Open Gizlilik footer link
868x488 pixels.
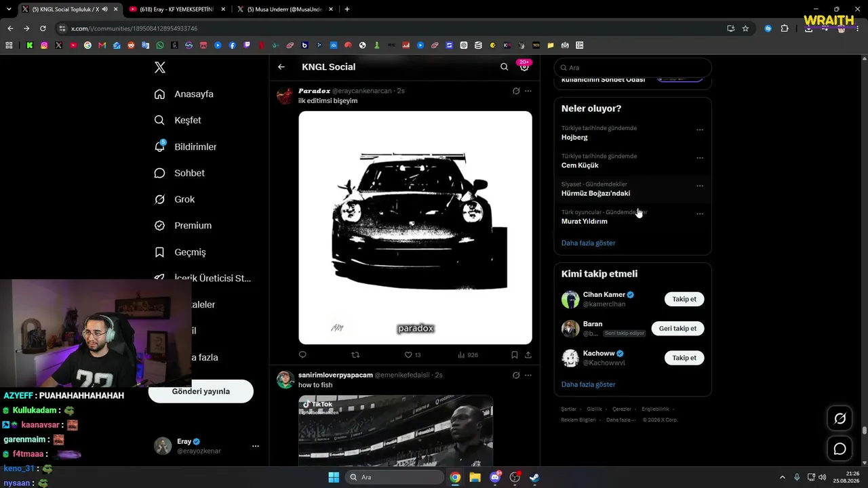tap(594, 409)
